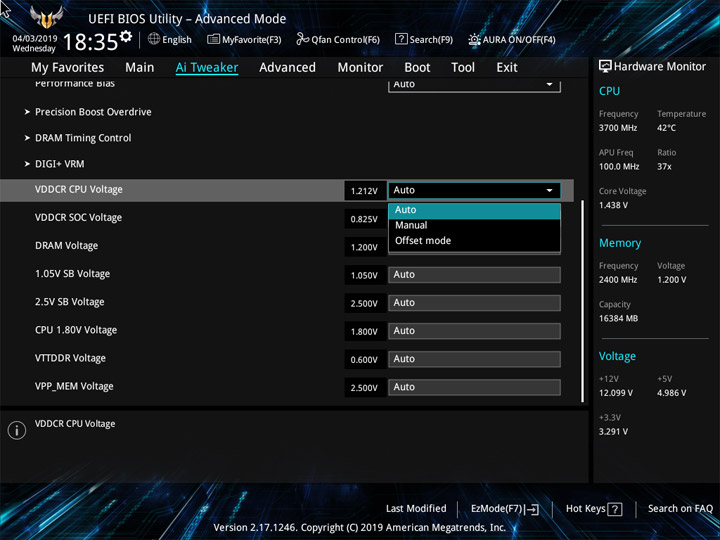Select the CPU 1.80V Voltage label
Image resolution: width=720 pixels, height=540 pixels.
coord(76,330)
